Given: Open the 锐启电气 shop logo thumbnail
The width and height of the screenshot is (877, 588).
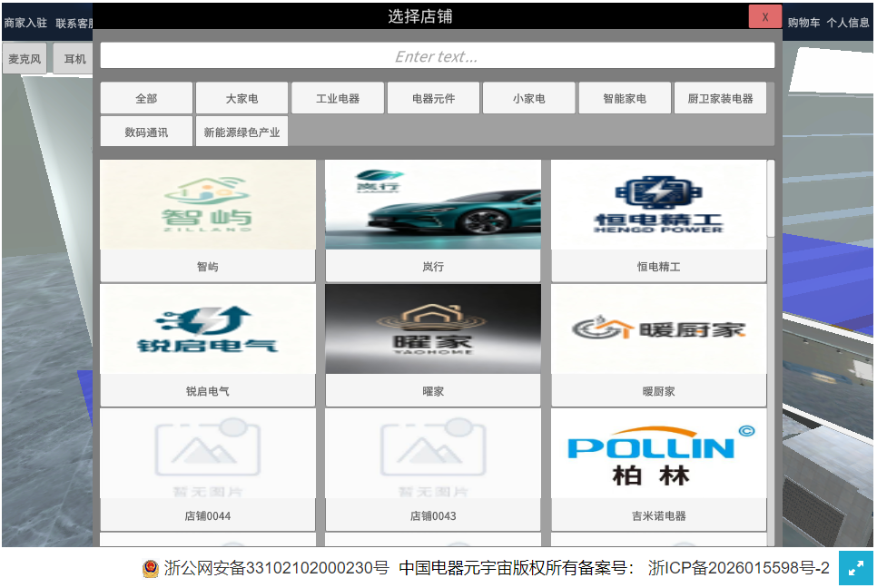Looking at the screenshot, I should (208, 329).
